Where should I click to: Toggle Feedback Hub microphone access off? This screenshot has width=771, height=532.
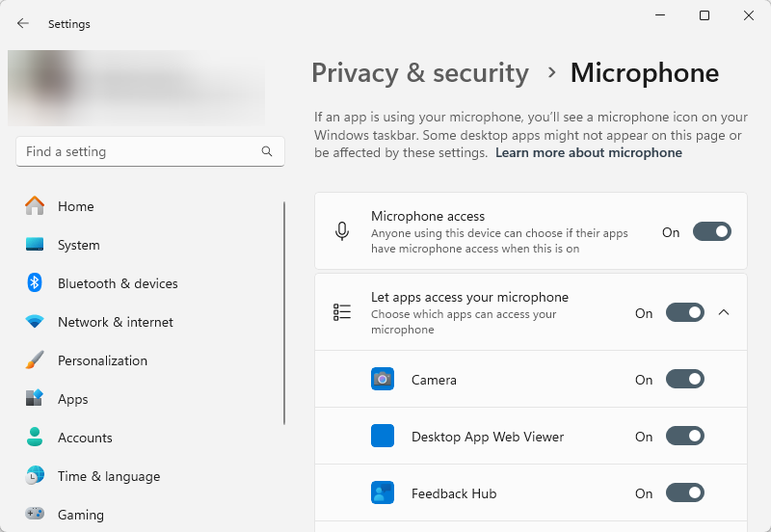click(684, 493)
